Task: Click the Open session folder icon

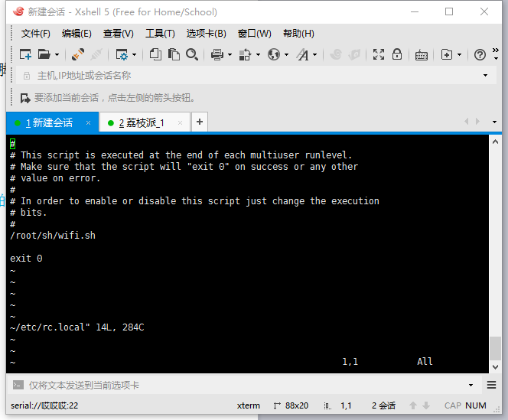Action: pyautogui.click(x=44, y=54)
